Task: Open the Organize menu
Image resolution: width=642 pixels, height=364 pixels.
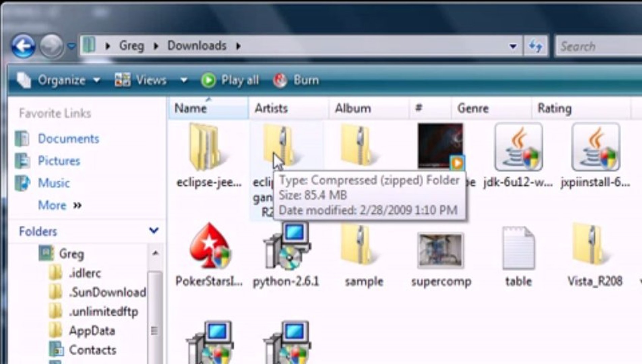Action: pos(62,80)
